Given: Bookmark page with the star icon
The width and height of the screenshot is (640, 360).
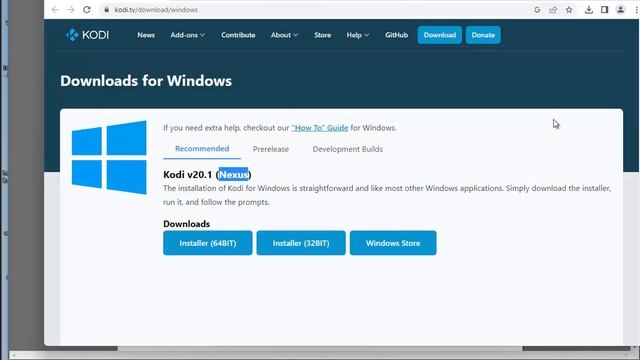Looking at the screenshot, I should [x=569, y=10].
